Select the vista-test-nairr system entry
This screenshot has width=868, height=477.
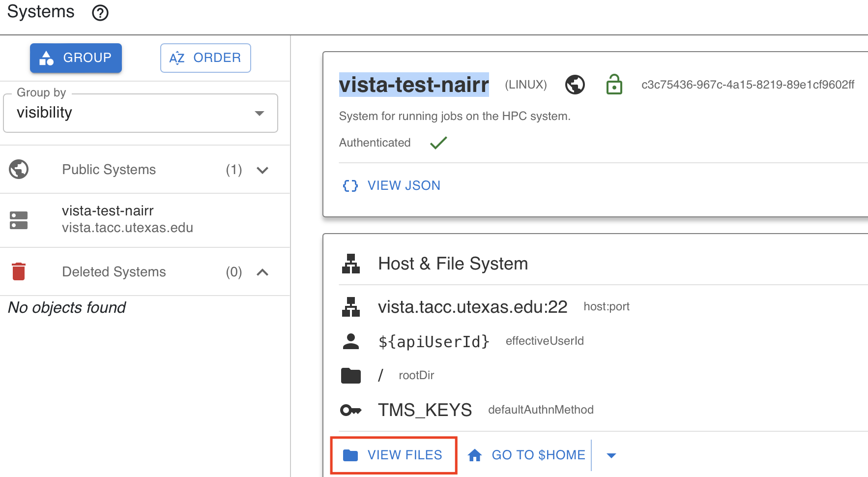pos(127,219)
